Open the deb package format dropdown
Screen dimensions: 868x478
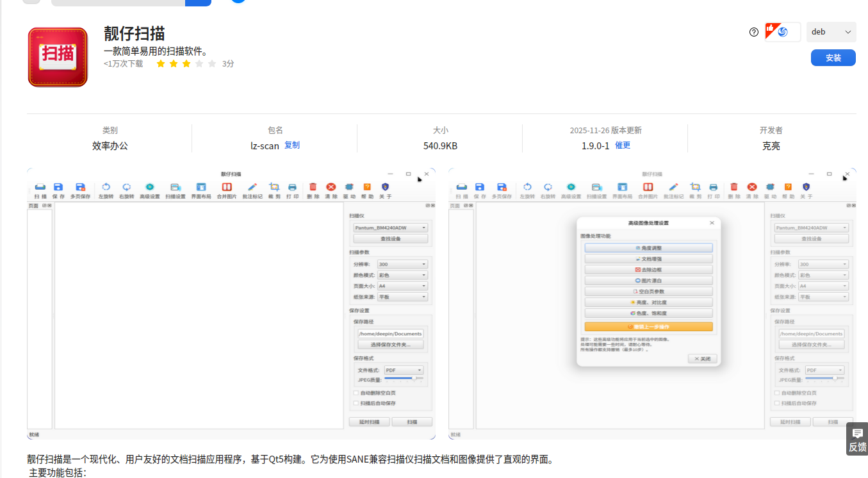coord(831,32)
